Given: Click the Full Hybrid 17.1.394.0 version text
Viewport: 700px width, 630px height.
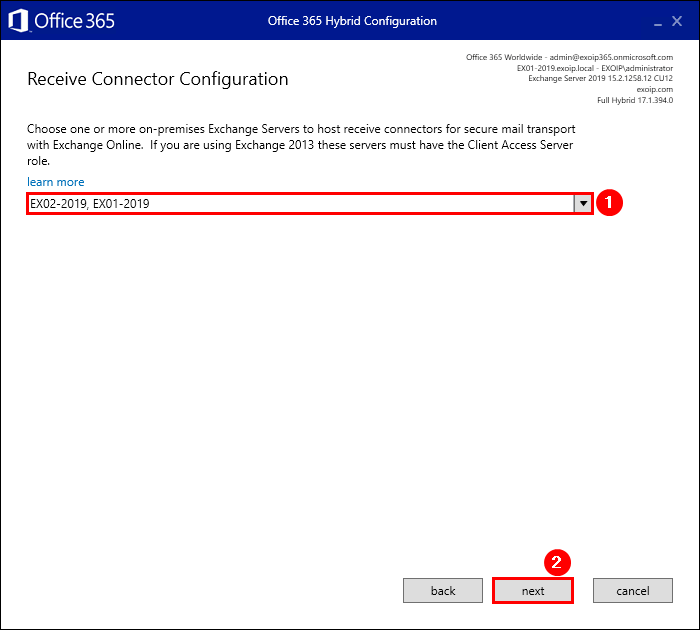Looking at the screenshot, I should tap(634, 100).
